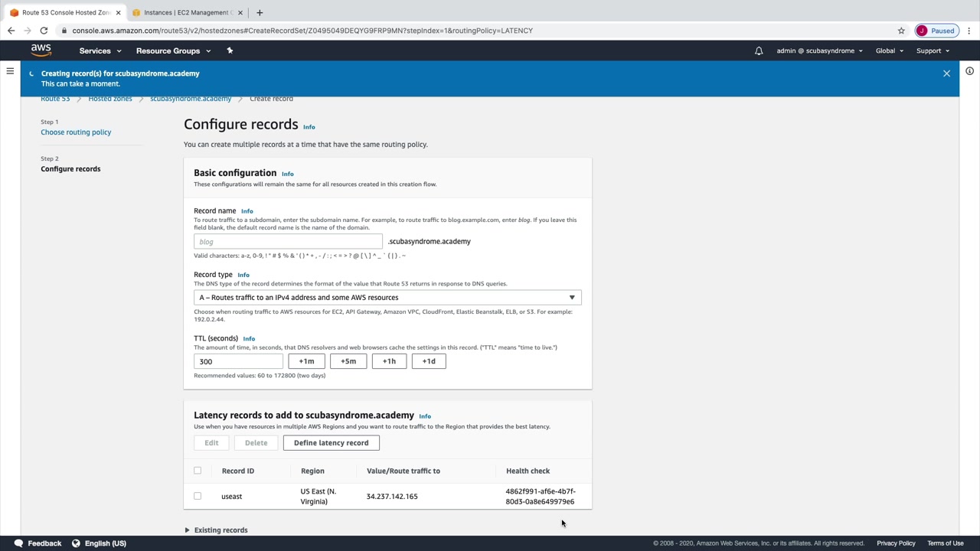980x551 pixels.
Task: Select all latency records header checkbox
Action: coord(198,471)
